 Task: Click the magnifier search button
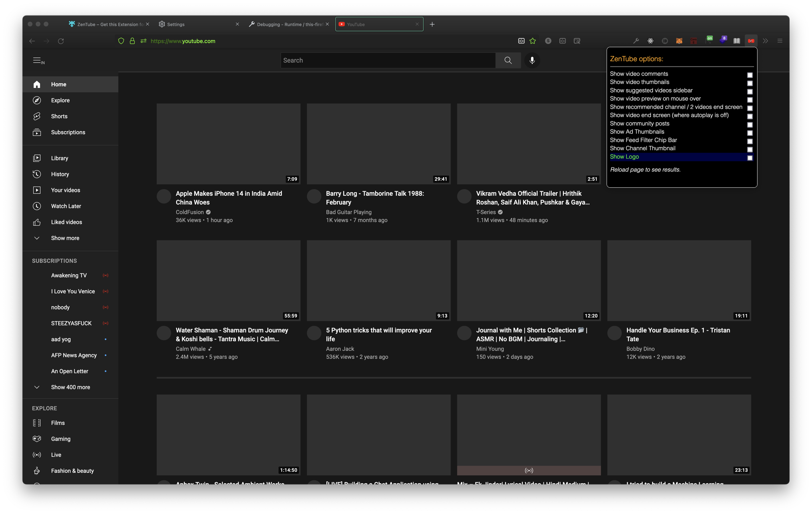[x=508, y=60]
